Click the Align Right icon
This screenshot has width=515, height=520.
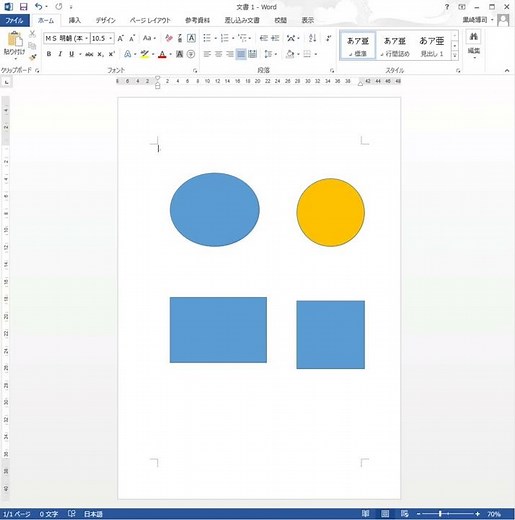point(230,54)
